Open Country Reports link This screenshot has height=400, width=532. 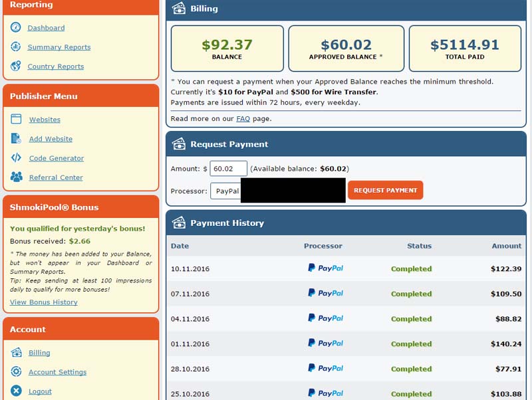click(x=56, y=66)
